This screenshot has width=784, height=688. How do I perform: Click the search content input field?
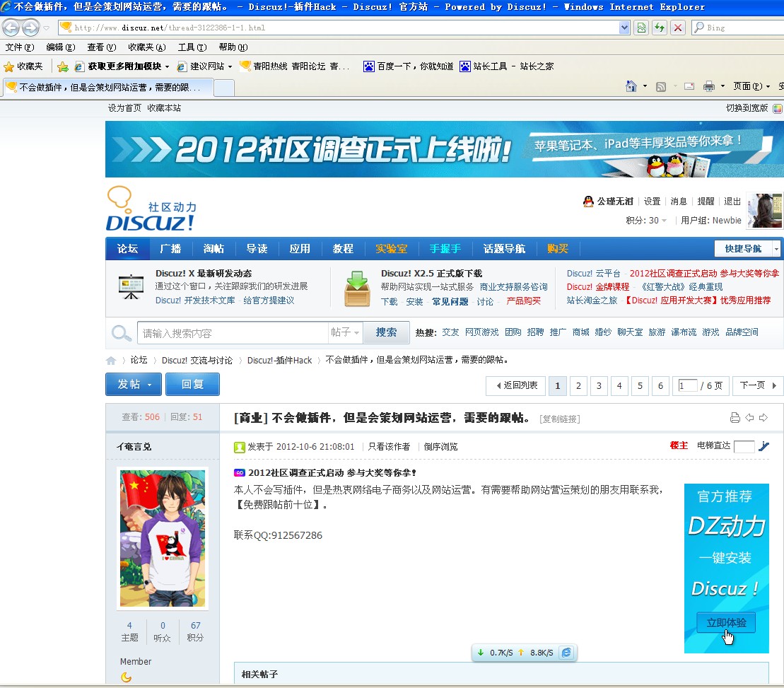[233, 333]
